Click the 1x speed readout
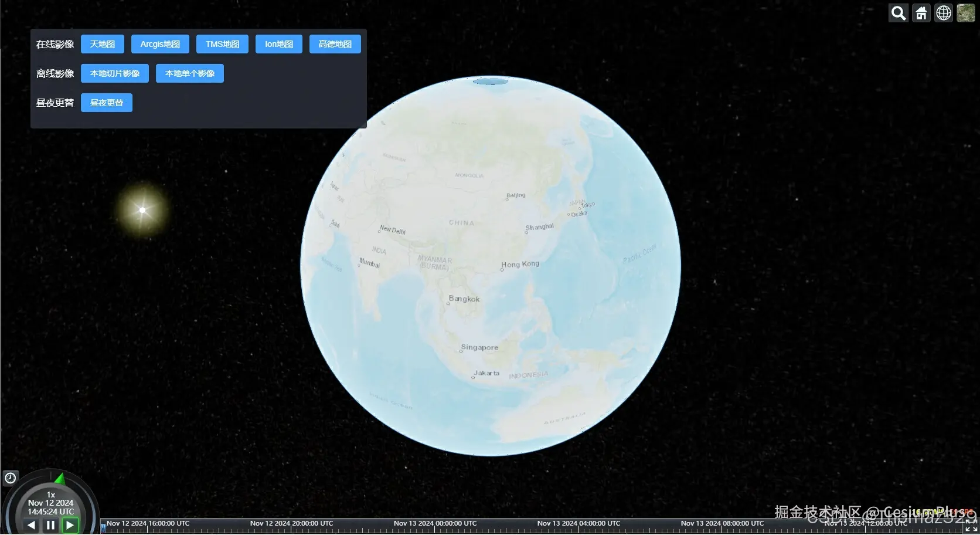The image size is (980, 535). point(51,495)
